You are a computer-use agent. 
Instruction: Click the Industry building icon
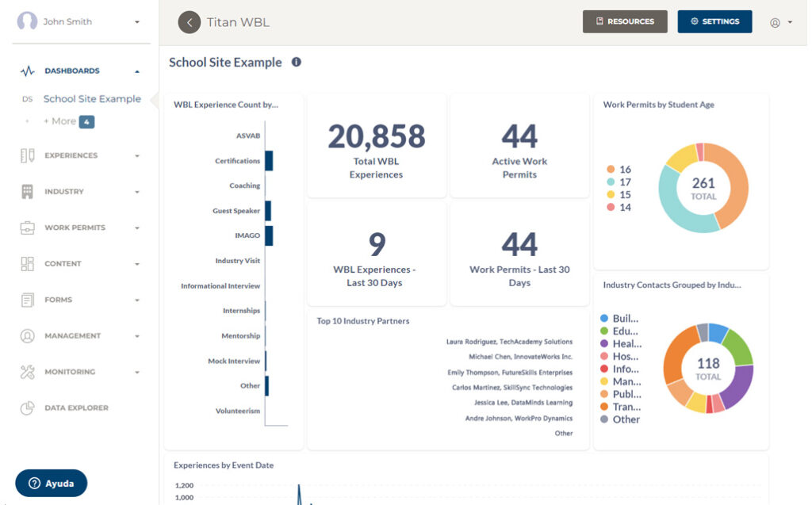coord(28,192)
